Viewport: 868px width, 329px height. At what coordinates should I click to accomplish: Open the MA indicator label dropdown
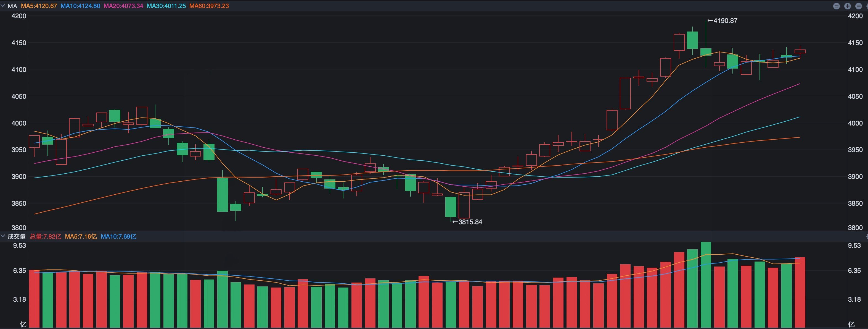coord(12,6)
